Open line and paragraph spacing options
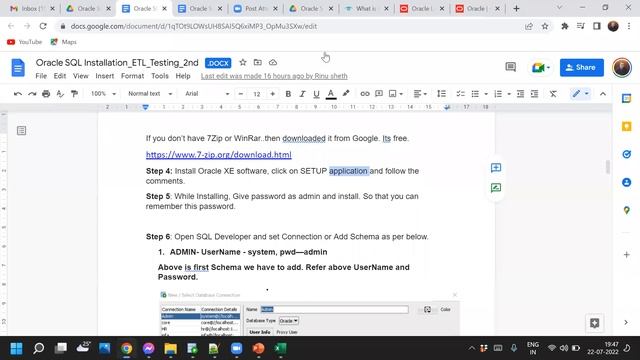The image size is (640, 360). tap(441, 94)
